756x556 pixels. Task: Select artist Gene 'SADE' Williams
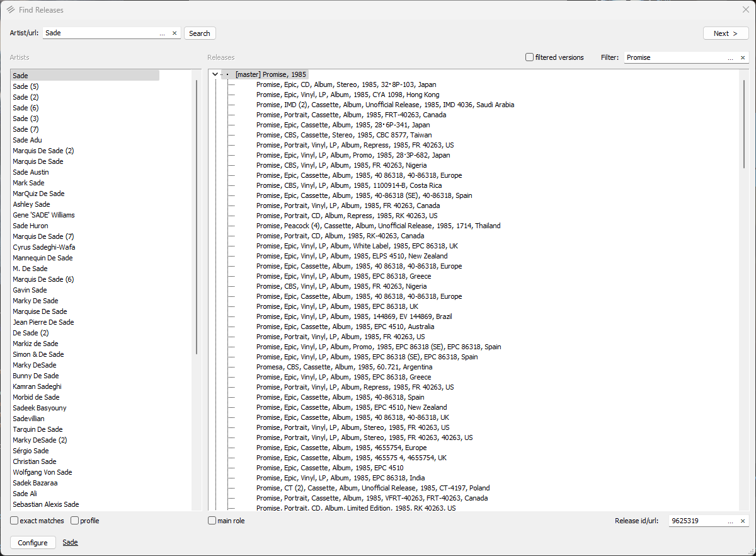point(43,215)
